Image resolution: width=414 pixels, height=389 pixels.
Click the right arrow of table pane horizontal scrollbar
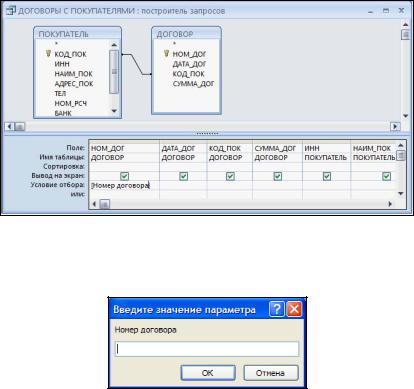[x=395, y=126]
